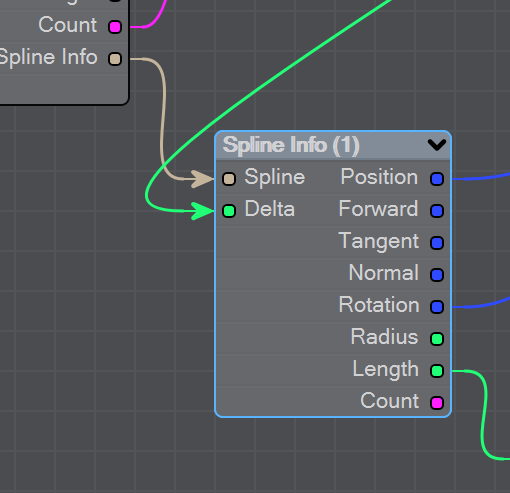
Task: Collapse the Spline Info (1) node chevron
Action: (x=437, y=145)
